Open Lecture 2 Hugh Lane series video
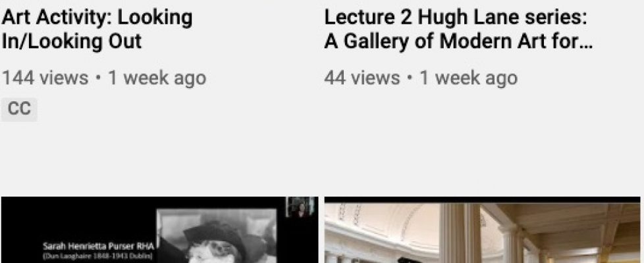Screen dimensions: 644x263 (x=458, y=30)
